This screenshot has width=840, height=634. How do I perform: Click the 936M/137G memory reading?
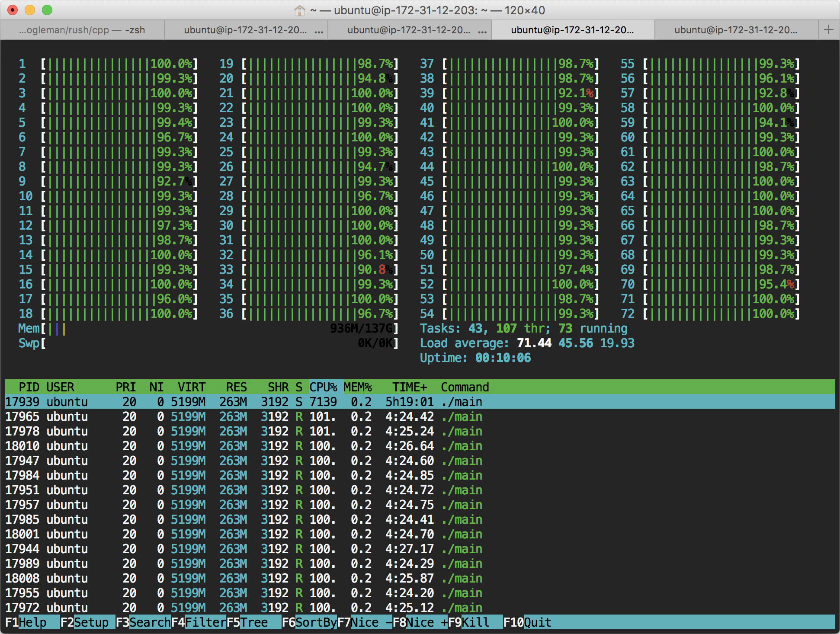[x=361, y=329]
